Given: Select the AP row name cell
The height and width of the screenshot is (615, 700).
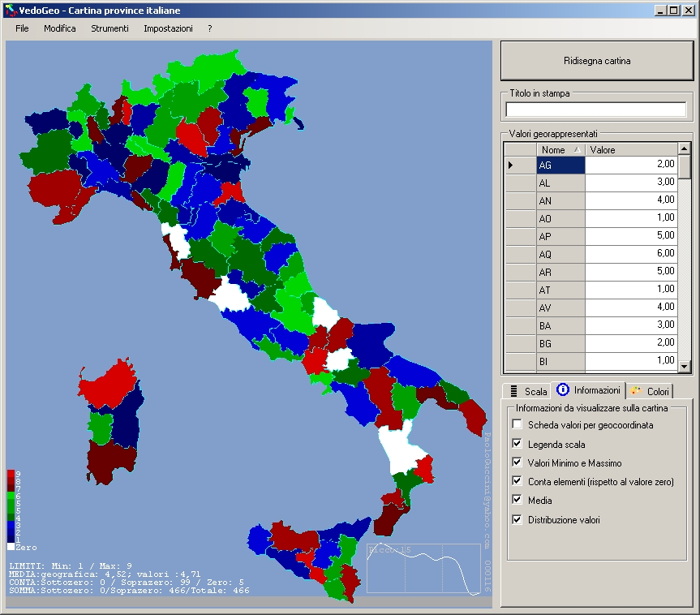Looking at the screenshot, I should tap(560, 237).
